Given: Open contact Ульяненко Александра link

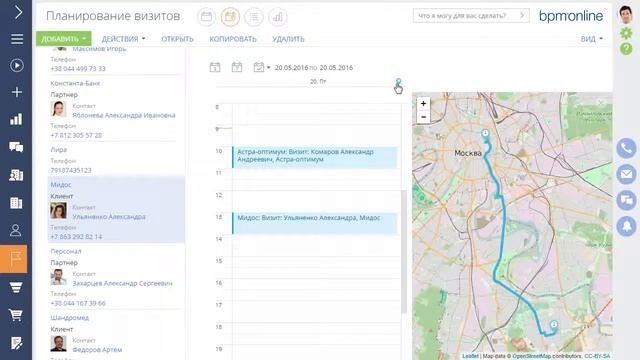Looking at the screenshot, I should [x=109, y=216].
